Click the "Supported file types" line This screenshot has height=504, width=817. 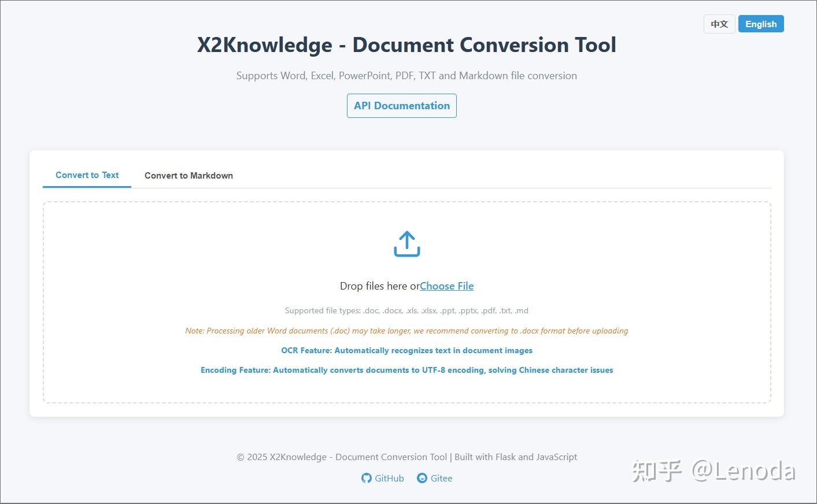pos(406,310)
